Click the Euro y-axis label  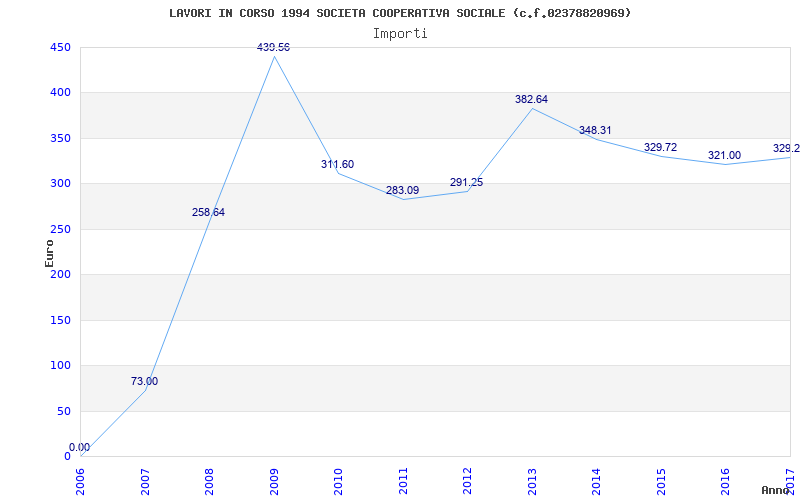pos(49,253)
